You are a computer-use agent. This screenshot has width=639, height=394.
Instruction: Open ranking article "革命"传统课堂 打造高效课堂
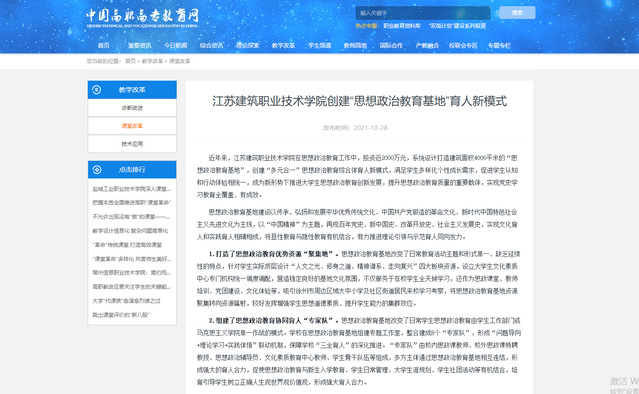coord(127,245)
